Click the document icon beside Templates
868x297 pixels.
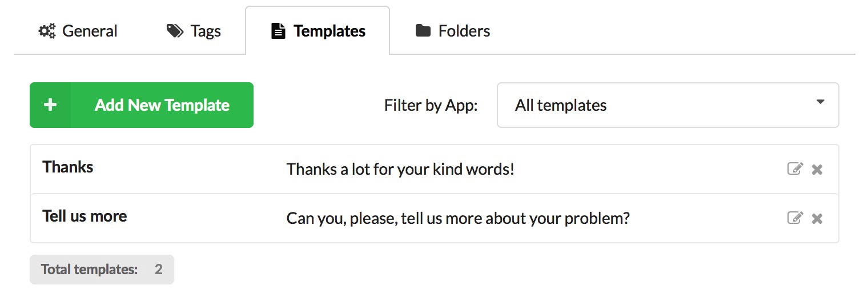[278, 31]
